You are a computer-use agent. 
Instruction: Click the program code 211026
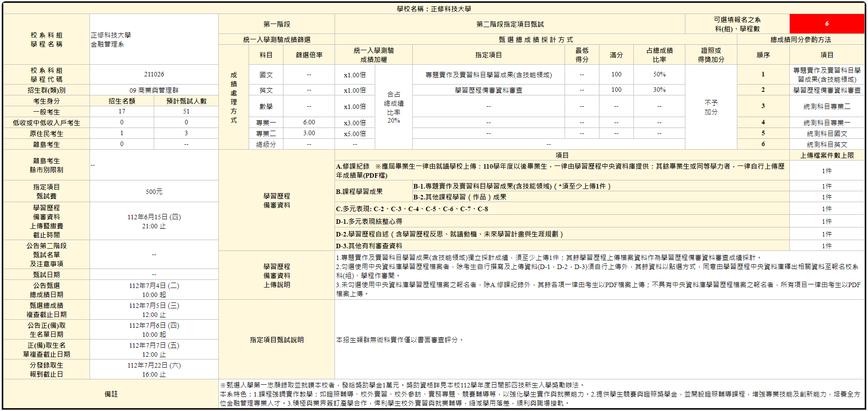(154, 74)
